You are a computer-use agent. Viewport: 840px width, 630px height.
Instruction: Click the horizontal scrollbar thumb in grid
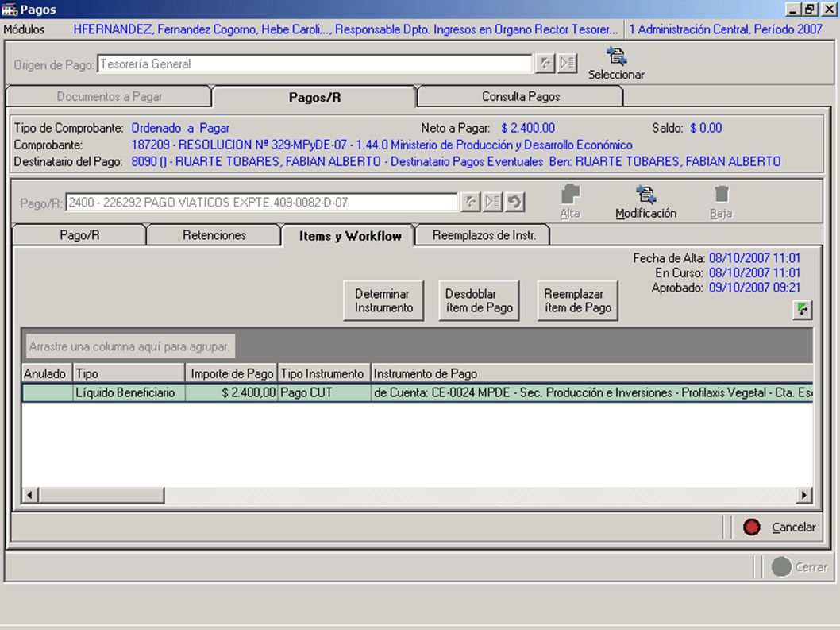point(102,495)
